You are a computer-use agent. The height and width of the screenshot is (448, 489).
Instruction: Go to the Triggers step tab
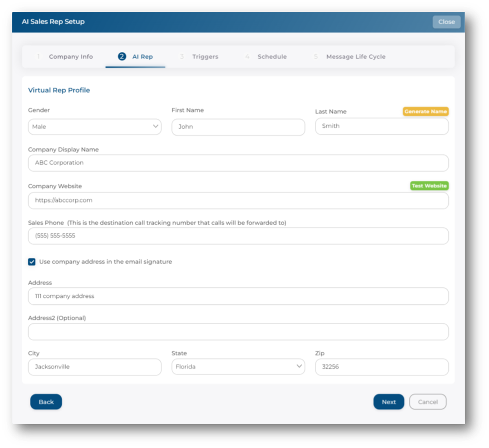point(199,56)
